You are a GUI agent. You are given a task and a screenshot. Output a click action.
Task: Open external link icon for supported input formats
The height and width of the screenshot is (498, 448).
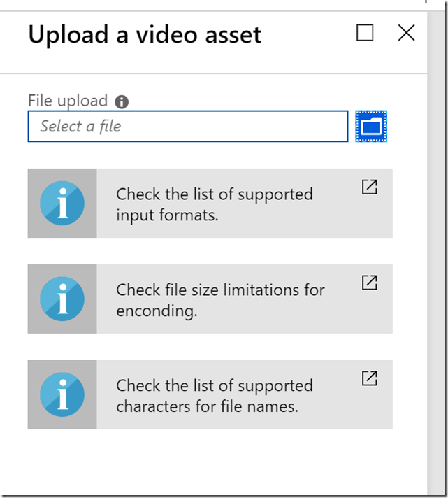[369, 187]
